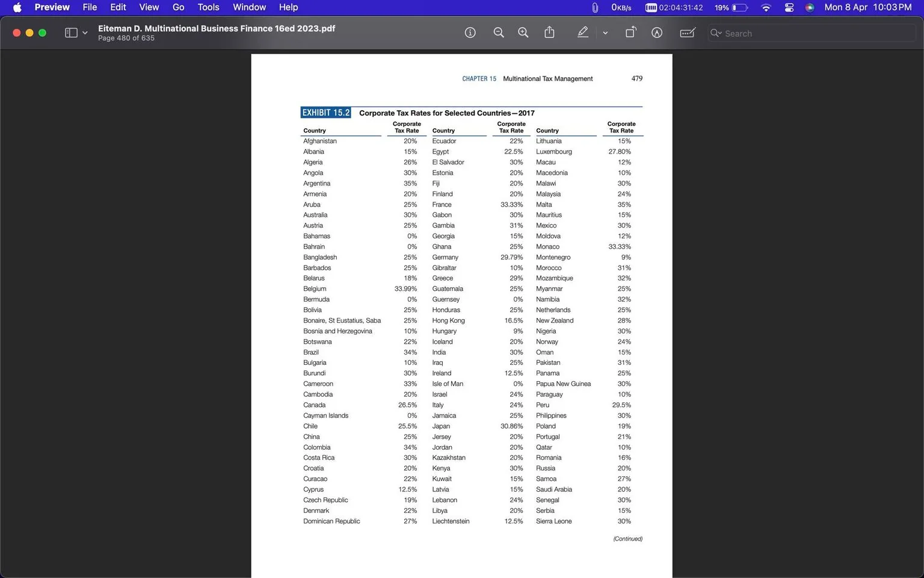The width and height of the screenshot is (924, 578).
Task: Click the Liechtenstein country entry
Action: pyautogui.click(x=451, y=521)
